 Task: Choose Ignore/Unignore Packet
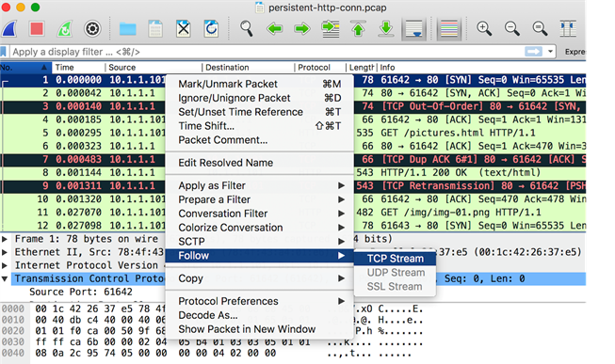click(259, 98)
